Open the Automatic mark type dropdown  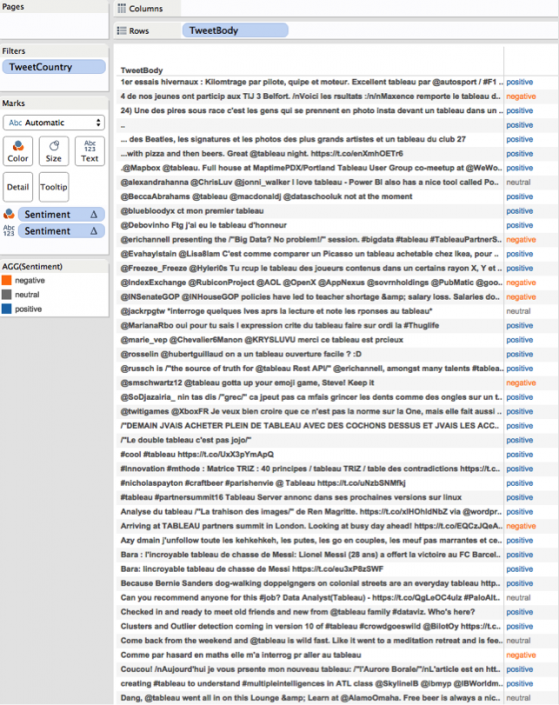[54, 122]
